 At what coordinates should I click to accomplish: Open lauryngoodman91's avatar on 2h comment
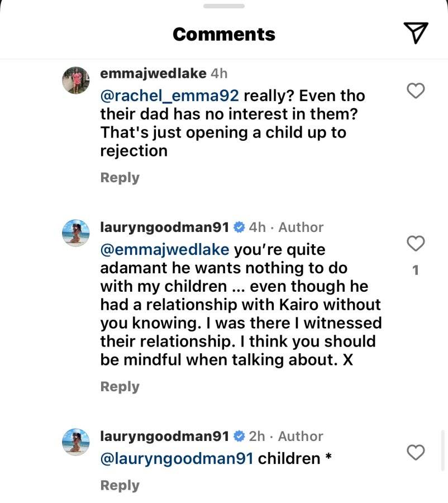[x=75, y=442]
